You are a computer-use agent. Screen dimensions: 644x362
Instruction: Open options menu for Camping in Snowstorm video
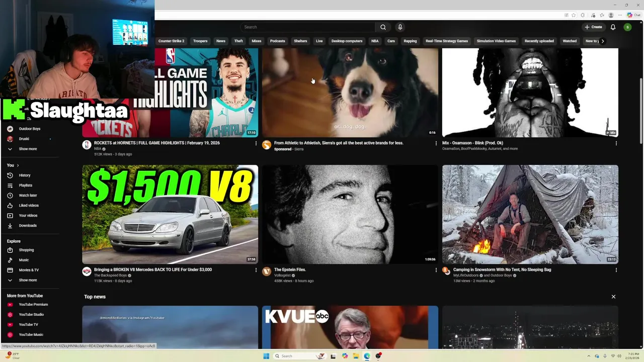pos(616,270)
